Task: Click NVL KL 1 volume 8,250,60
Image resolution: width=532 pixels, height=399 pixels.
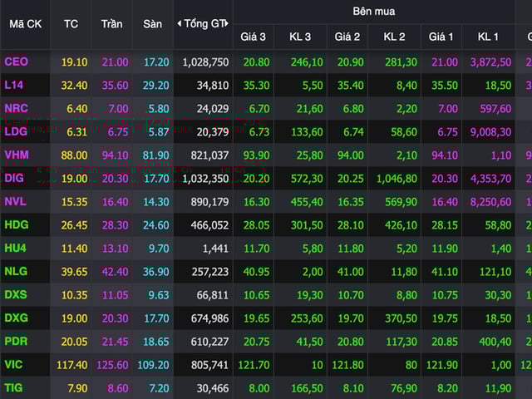Action: [490, 202]
